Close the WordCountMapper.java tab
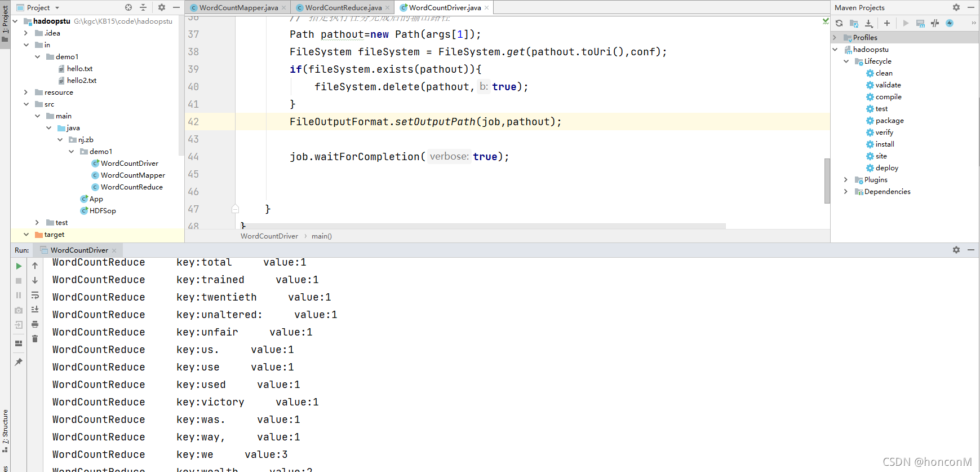 coord(284,8)
